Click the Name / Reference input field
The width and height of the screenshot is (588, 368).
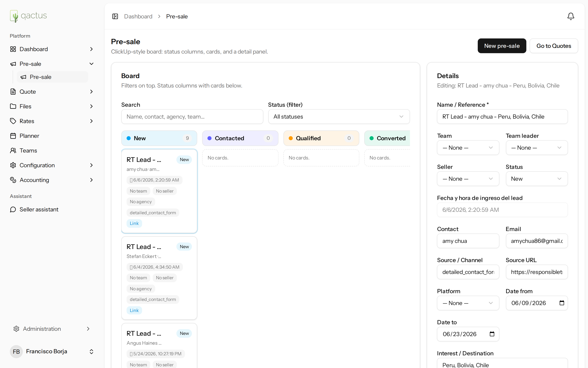click(502, 117)
